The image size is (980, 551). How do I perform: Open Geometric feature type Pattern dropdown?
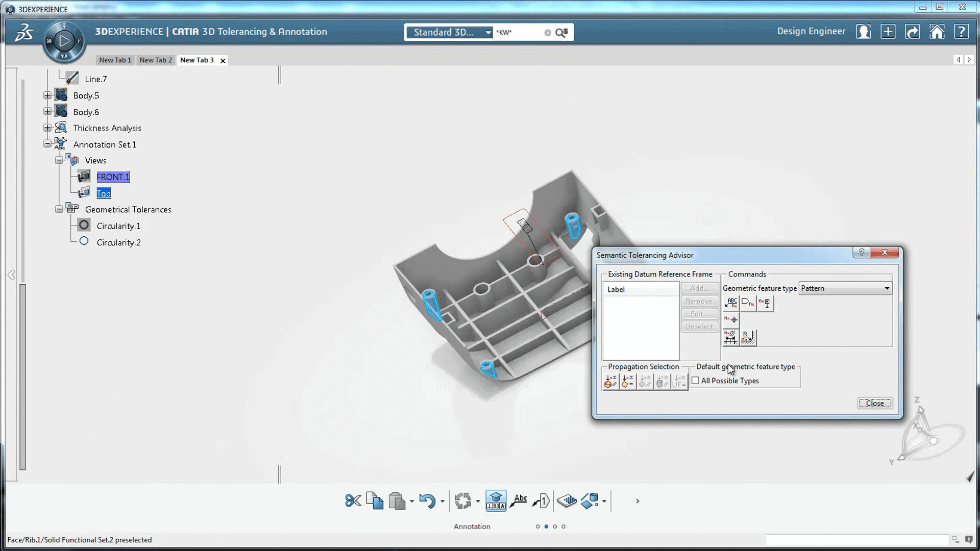845,288
